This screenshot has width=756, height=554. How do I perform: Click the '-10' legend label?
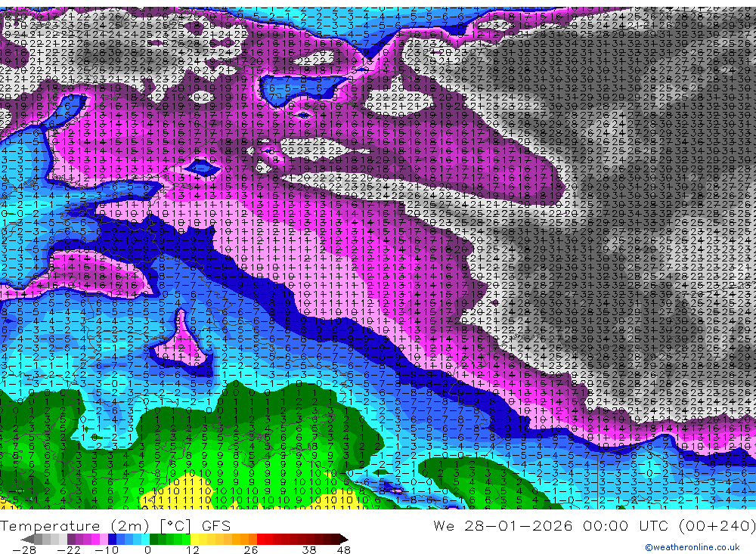(107, 550)
